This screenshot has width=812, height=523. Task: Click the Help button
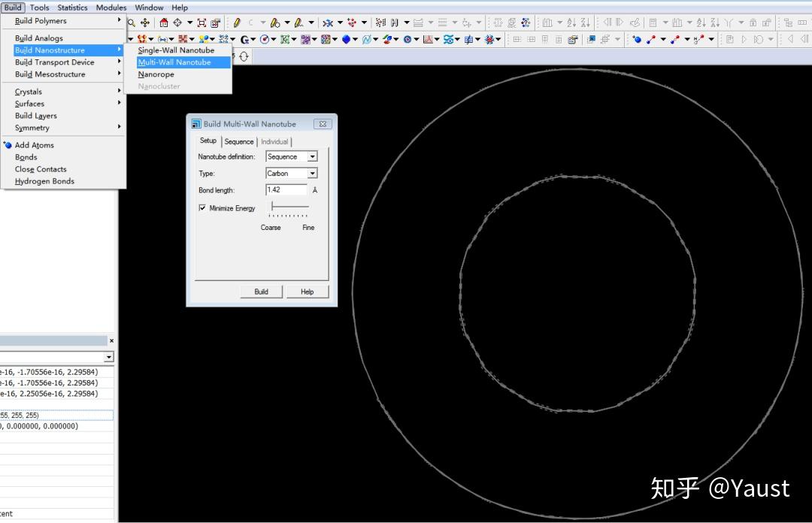307,292
